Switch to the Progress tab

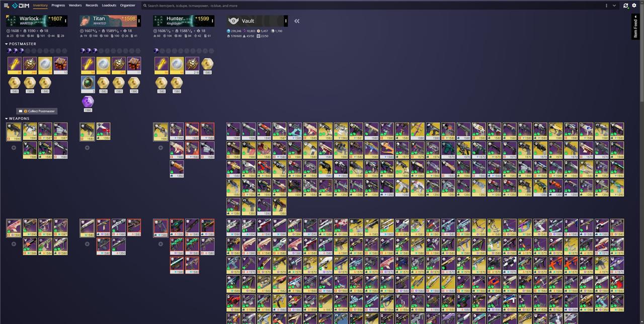click(58, 6)
